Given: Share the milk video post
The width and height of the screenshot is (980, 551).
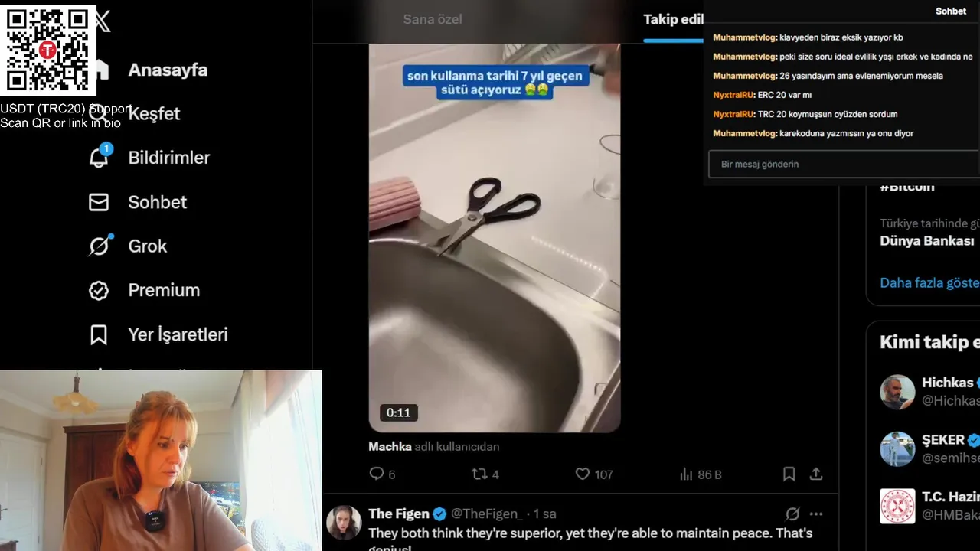Looking at the screenshot, I should [816, 474].
